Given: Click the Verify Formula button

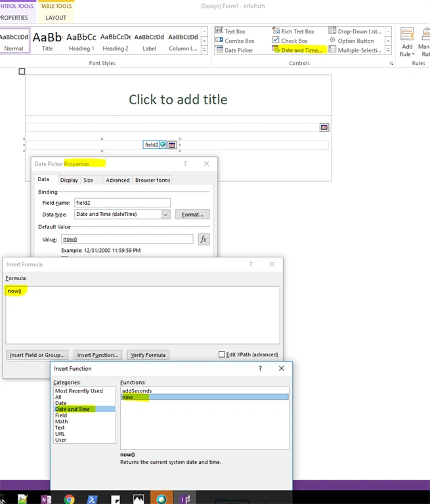Looking at the screenshot, I should pyautogui.click(x=148, y=355).
